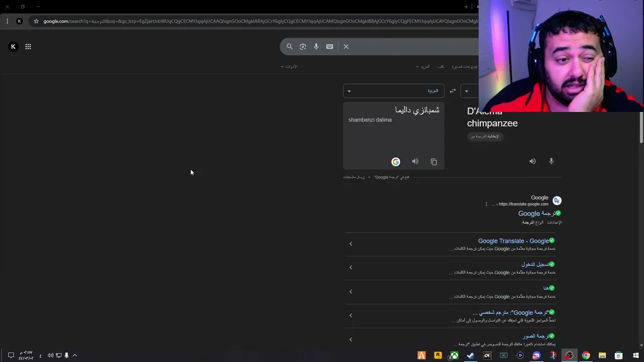
Task: Open Xbox app from the taskbar
Action: click(x=454, y=355)
